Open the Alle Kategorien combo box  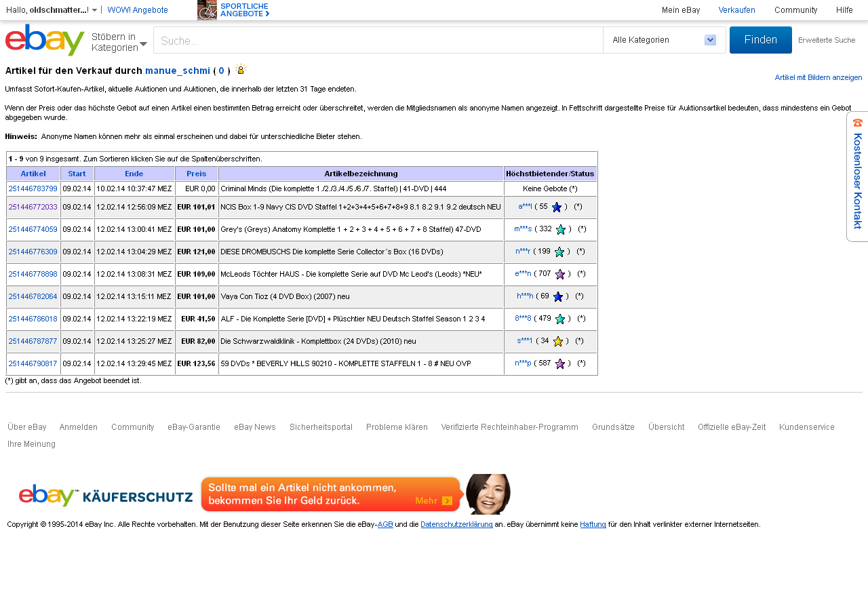coord(664,40)
